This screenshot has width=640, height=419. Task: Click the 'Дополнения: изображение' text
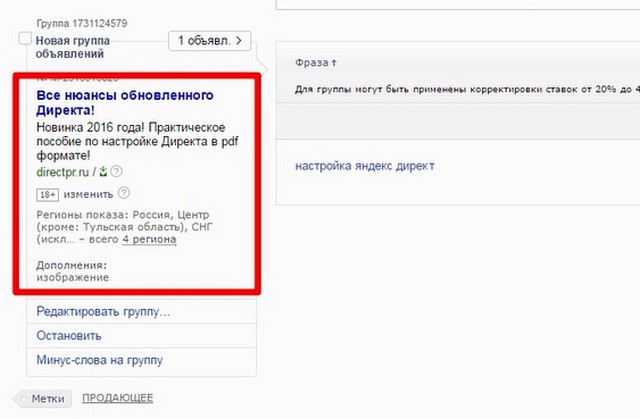72,271
